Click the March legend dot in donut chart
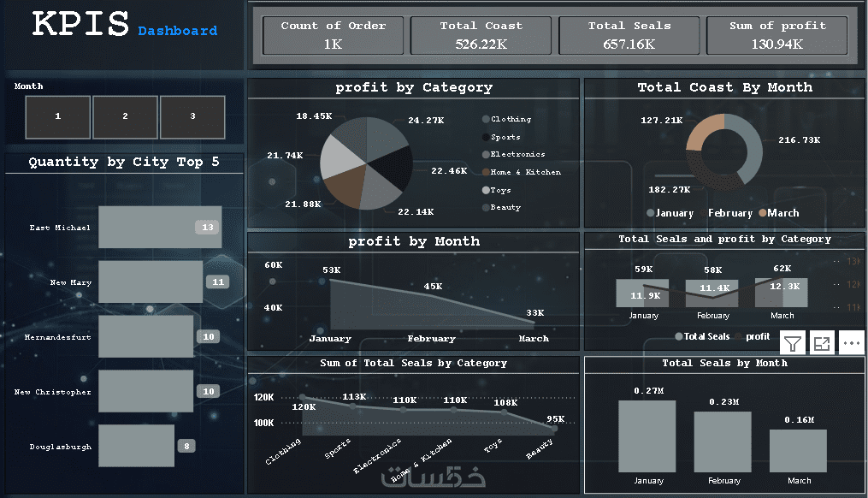Image resolution: width=868 pixels, height=498 pixels. tap(762, 213)
